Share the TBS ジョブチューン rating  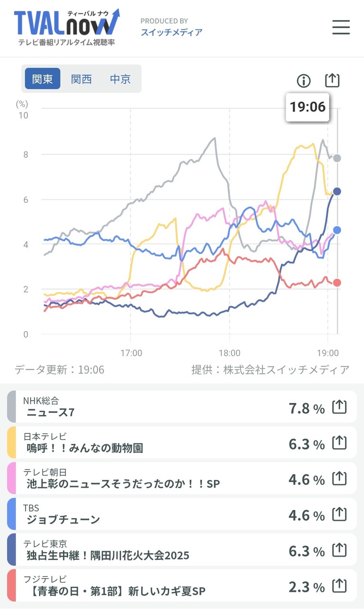tap(339, 514)
